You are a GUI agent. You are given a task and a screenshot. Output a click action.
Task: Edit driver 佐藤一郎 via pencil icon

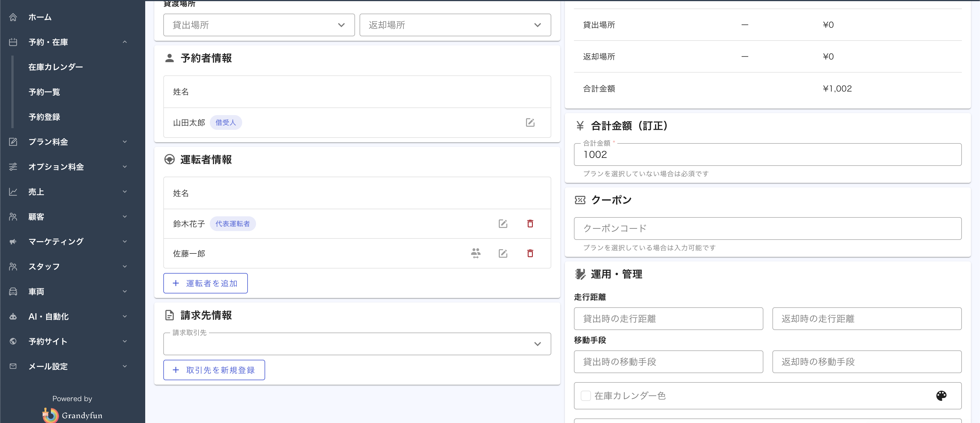click(x=503, y=253)
